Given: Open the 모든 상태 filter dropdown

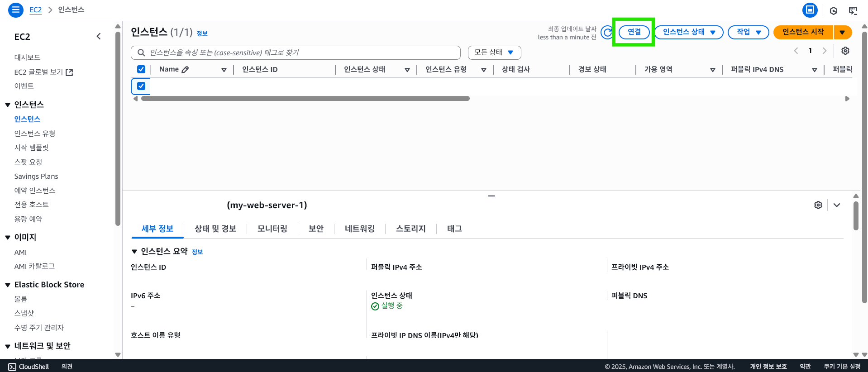Looking at the screenshot, I should 494,52.
